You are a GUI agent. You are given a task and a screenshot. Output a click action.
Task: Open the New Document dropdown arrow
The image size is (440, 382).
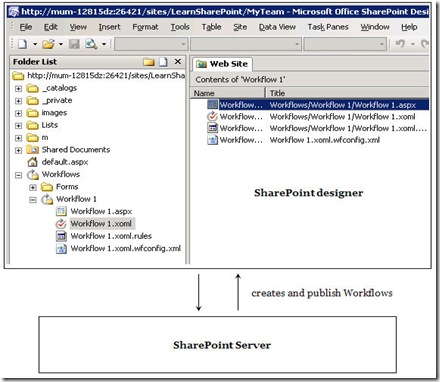pos(35,44)
